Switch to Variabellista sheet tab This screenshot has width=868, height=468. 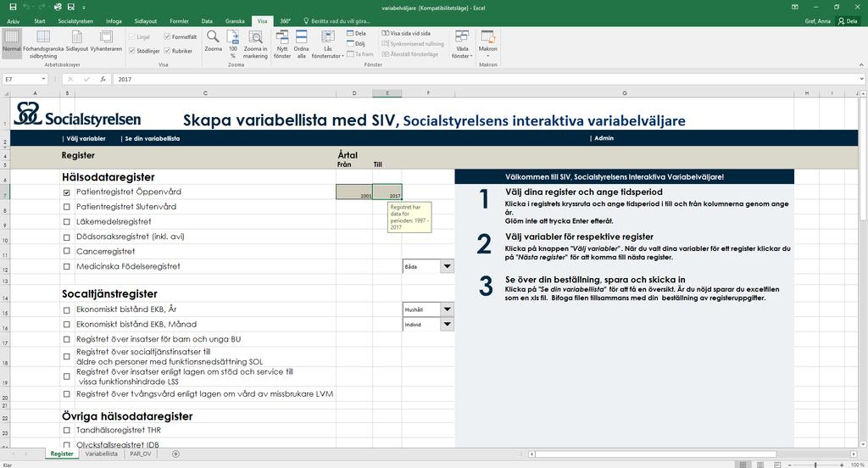[102, 454]
